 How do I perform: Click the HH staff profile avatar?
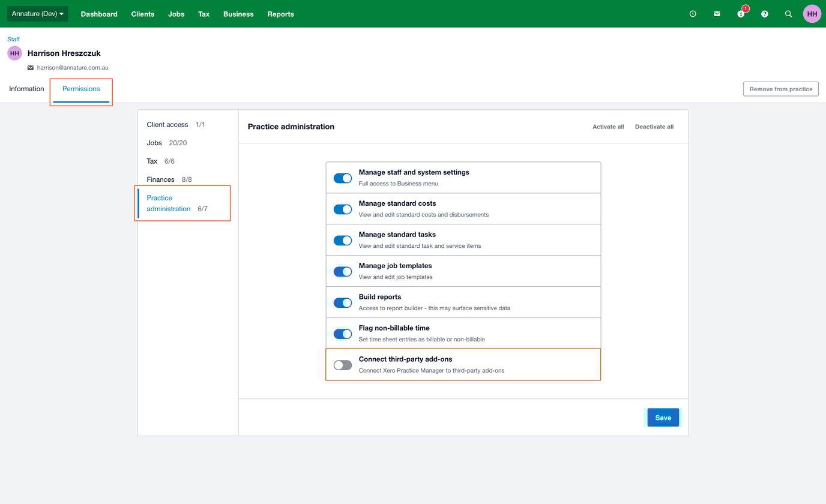click(14, 53)
